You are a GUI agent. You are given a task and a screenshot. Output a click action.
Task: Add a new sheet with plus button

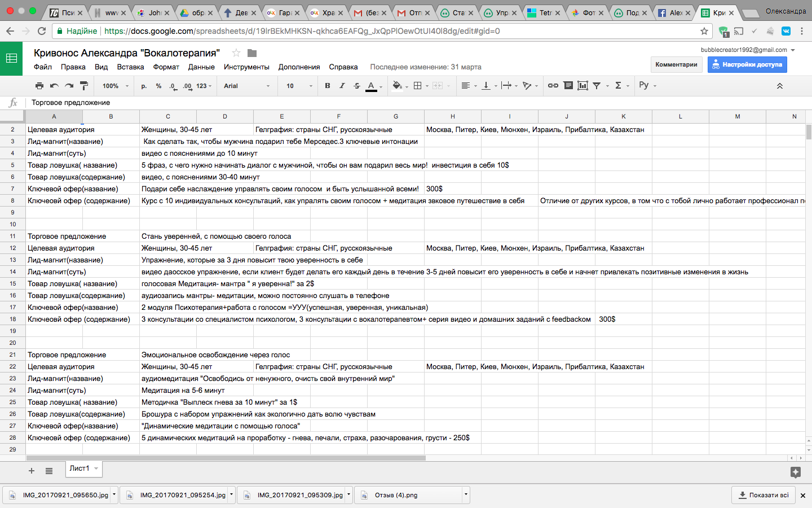pyautogui.click(x=32, y=471)
